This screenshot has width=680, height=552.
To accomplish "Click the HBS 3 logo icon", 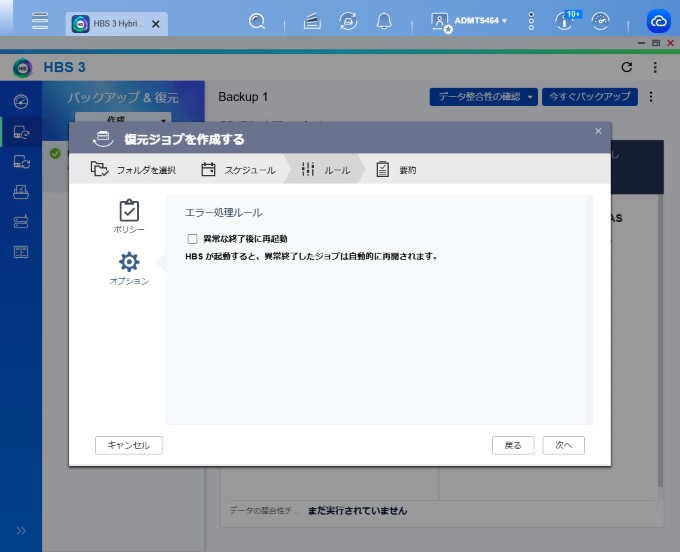I will point(23,68).
